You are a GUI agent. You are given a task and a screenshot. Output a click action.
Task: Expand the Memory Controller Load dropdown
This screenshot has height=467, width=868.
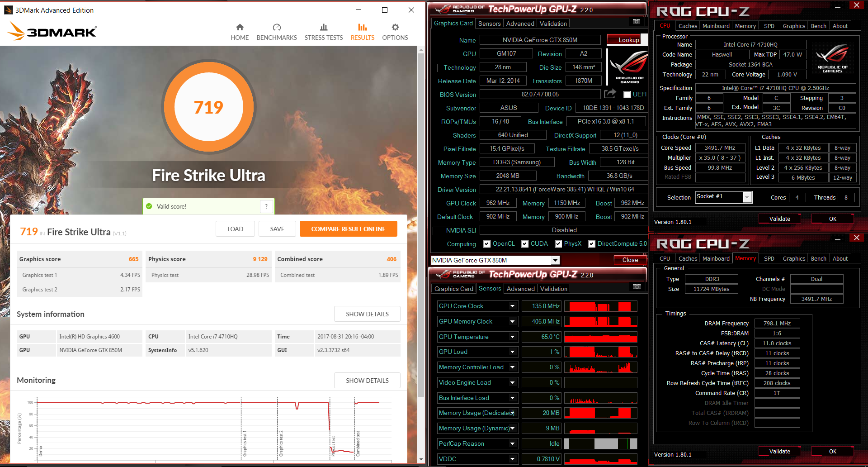coord(512,367)
